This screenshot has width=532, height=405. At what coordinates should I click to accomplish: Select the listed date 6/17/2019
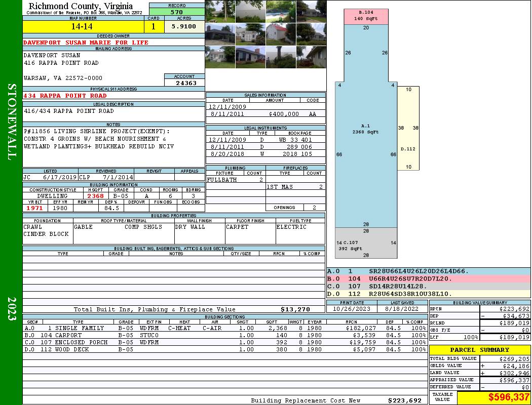click(x=60, y=177)
